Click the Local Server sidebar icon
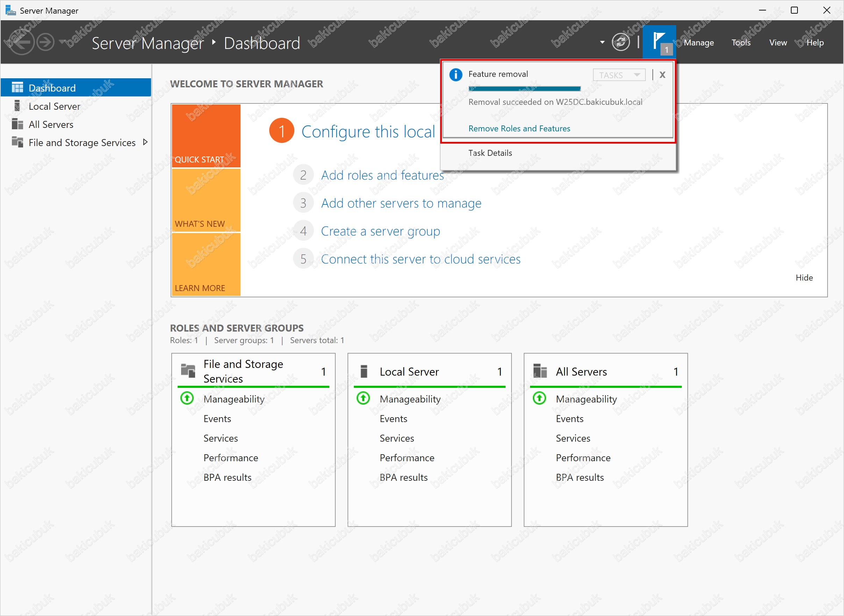The height and width of the screenshot is (616, 844). tap(17, 106)
